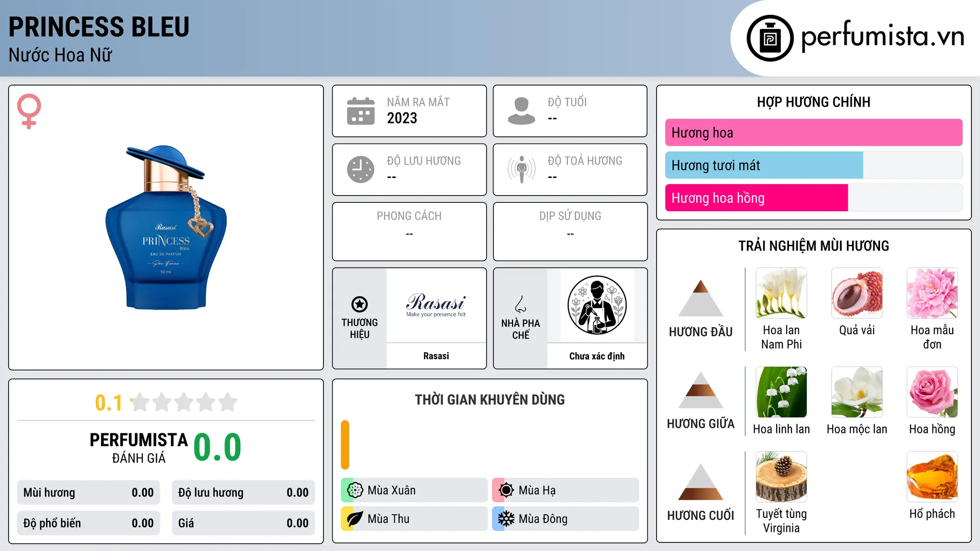Click the Hổ phách note name
The image size is (980, 551).
(932, 514)
